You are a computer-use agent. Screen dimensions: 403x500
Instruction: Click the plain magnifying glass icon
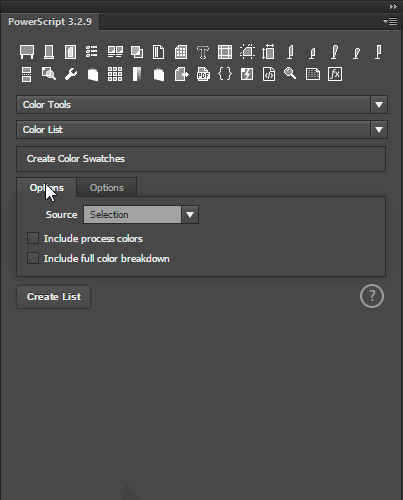click(x=290, y=73)
